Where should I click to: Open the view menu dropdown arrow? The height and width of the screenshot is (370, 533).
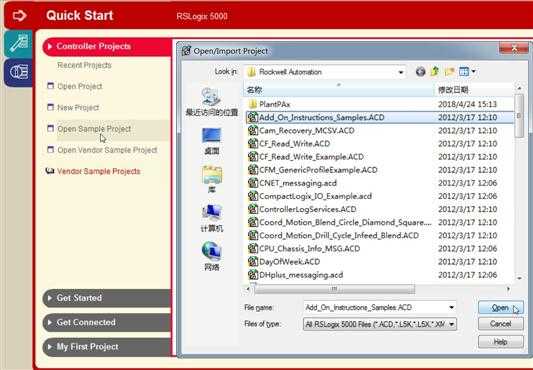pos(473,72)
